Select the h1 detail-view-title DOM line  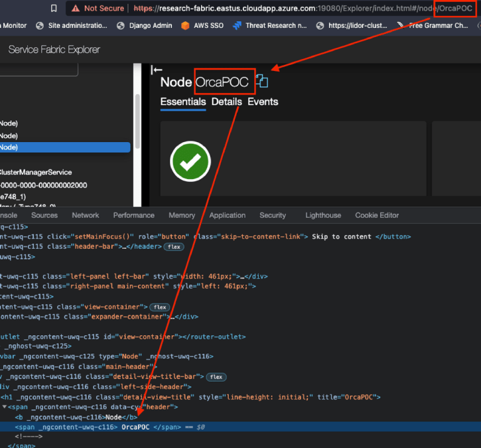point(190,397)
